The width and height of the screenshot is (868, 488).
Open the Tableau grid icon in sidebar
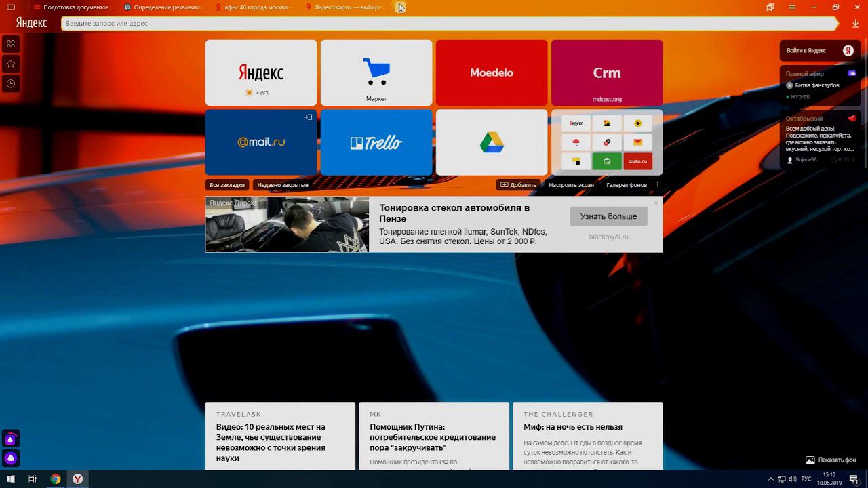[11, 44]
